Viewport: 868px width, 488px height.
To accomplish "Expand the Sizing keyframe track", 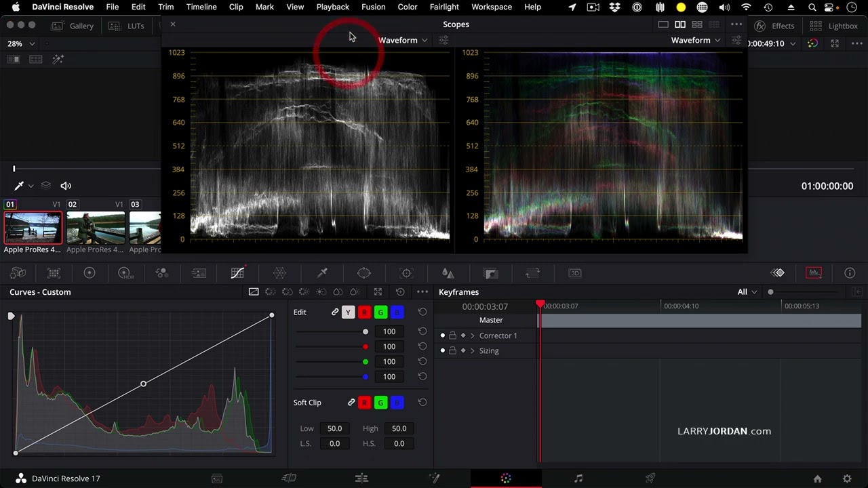I will [x=473, y=350].
